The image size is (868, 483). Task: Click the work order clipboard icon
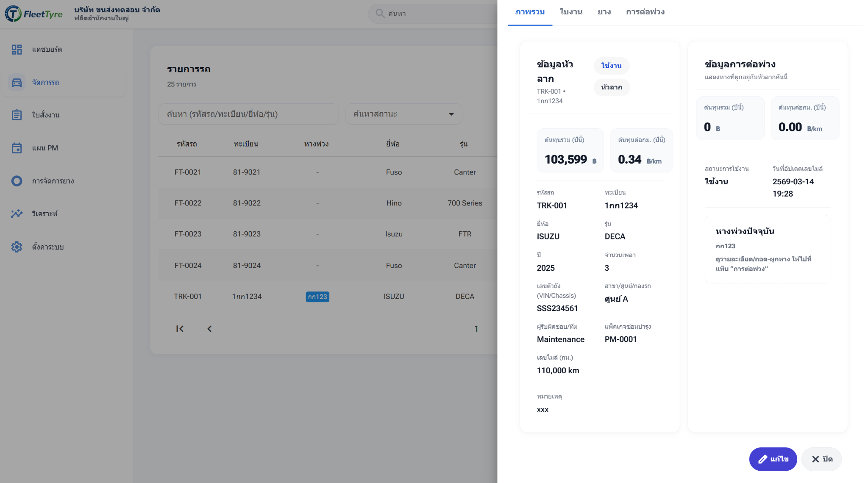(17, 115)
